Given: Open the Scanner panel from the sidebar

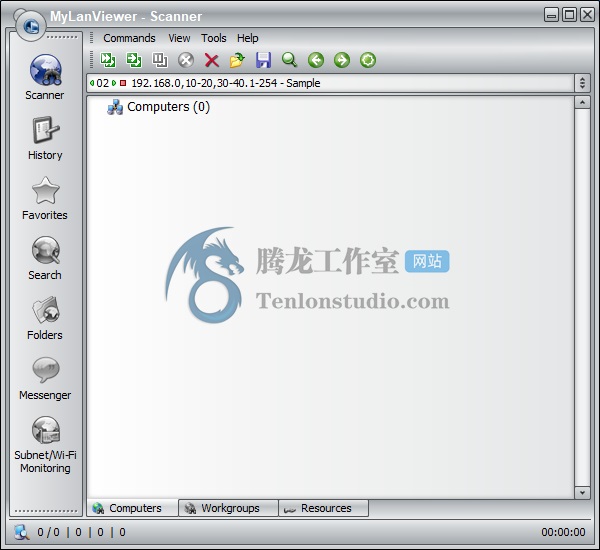Looking at the screenshot, I should click(x=45, y=77).
